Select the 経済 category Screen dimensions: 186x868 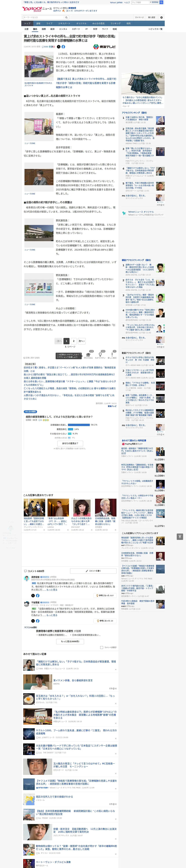(x=52, y=29)
